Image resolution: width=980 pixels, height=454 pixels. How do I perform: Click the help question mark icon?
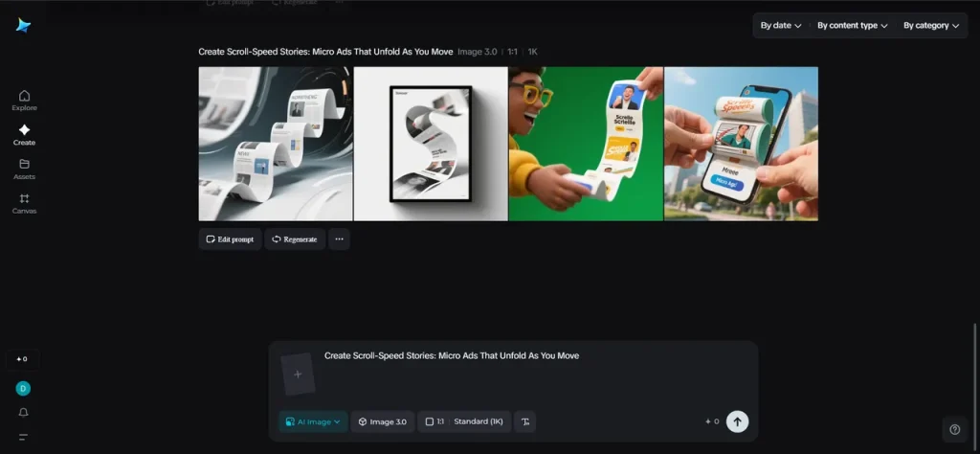954,429
